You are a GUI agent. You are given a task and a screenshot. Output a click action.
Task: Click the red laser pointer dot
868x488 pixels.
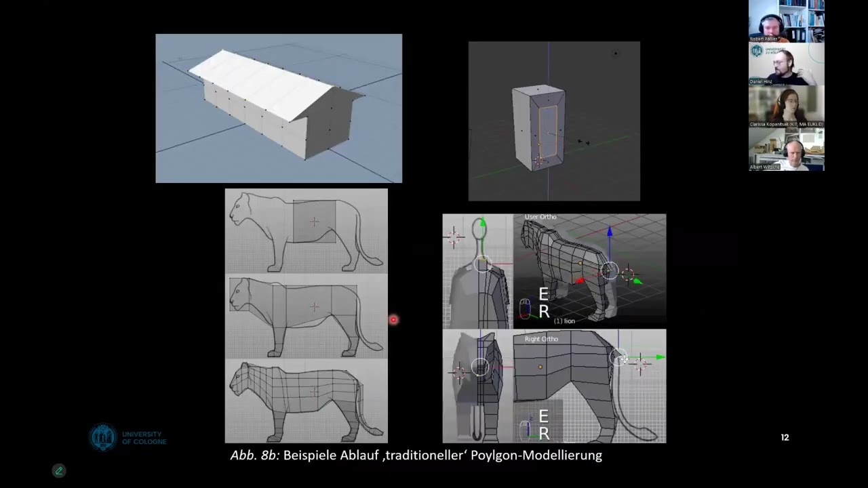pyautogui.click(x=393, y=320)
